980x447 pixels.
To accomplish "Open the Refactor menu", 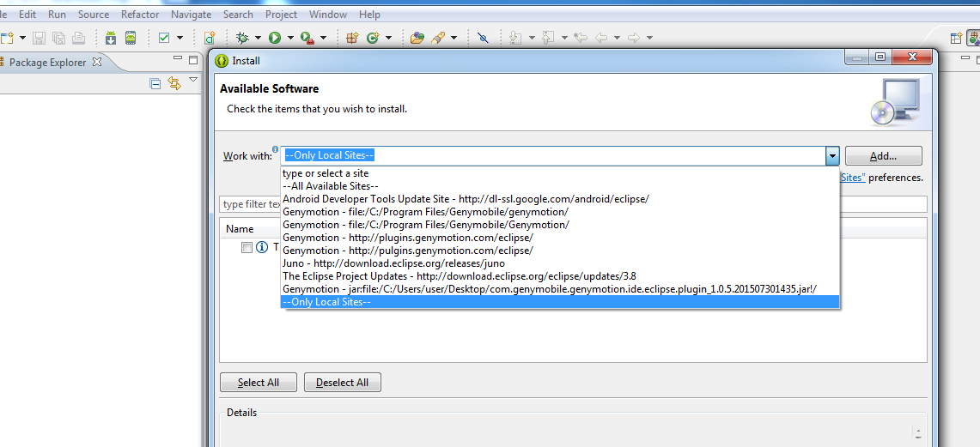I will coord(140,14).
